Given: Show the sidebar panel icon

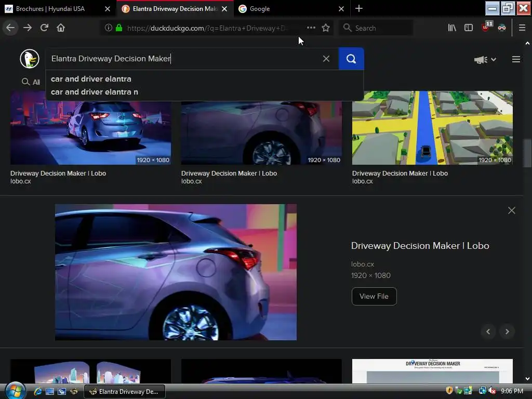Looking at the screenshot, I should (x=469, y=28).
